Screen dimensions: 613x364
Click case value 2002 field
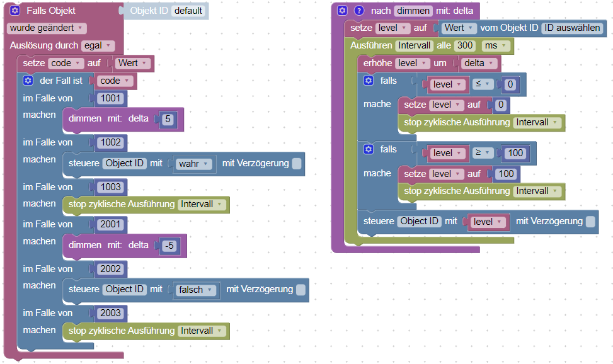(x=110, y=269)
